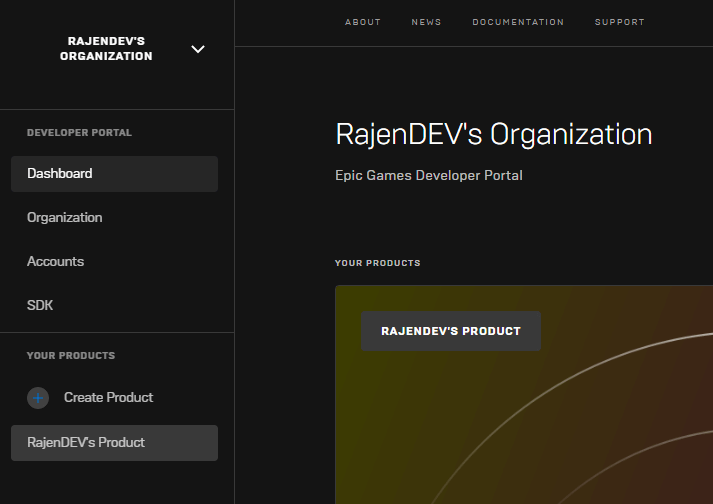Go to Organization in sidebar
This screenshot has height=504, width=713.
coord(65,217)
